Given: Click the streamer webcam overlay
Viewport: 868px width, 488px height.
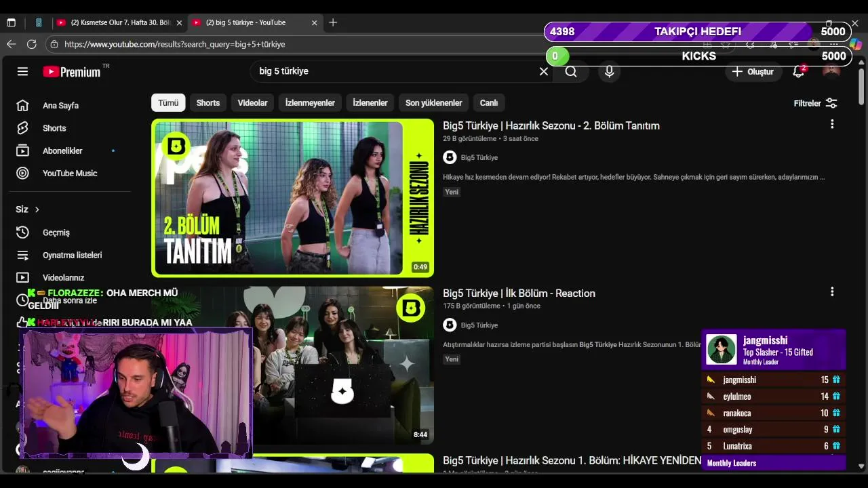Looking at the screenshot, I should click(136, 393).
